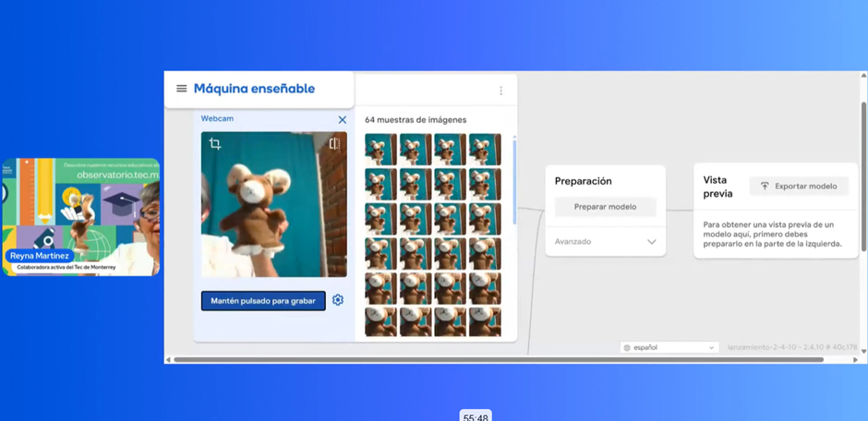The width and height of the screenshot is (868, 421).
Task: Click the image samples vertical scrollbar
Action: coord(514,180)
